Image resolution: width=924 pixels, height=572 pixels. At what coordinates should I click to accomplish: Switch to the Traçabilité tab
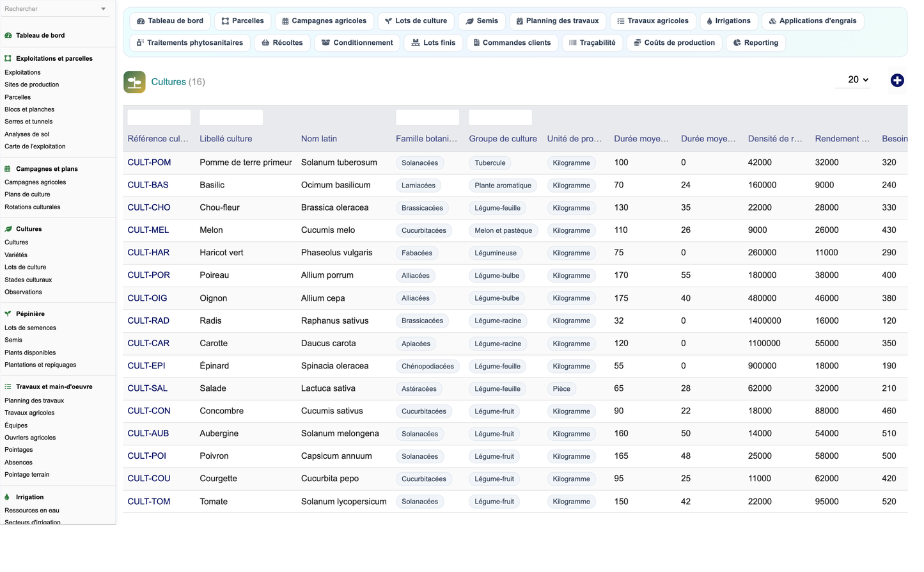pos(592,43)
